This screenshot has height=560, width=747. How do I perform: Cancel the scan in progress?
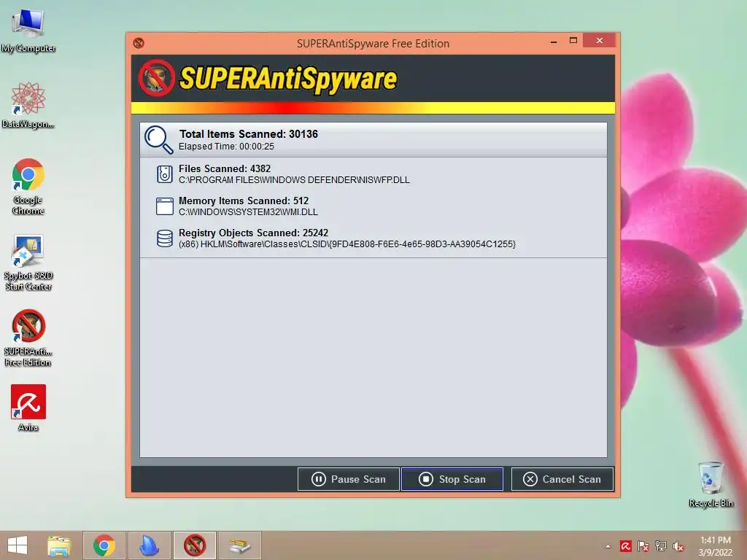tap(562, 479)
